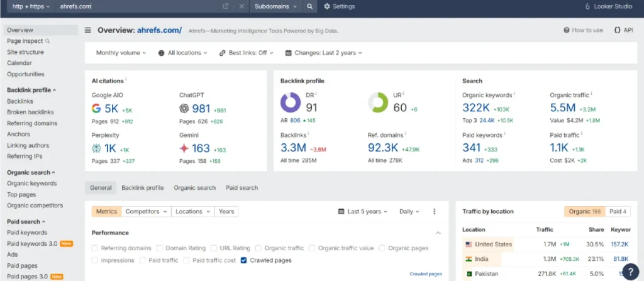Open Last 5 years date dropdown

point(363,212)
